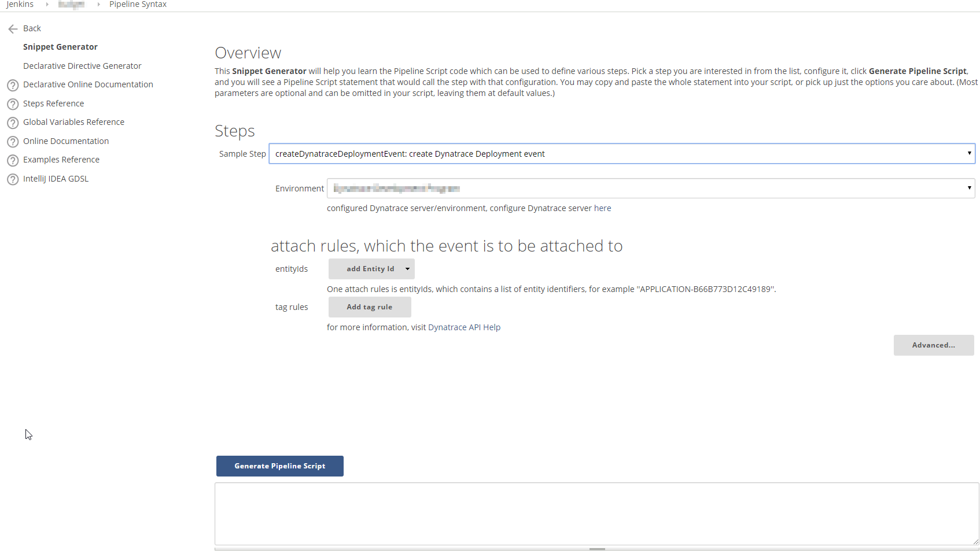The image size is (980, 554).
Task: Click the text area resize handle
Action: click(x=975, y=542)
